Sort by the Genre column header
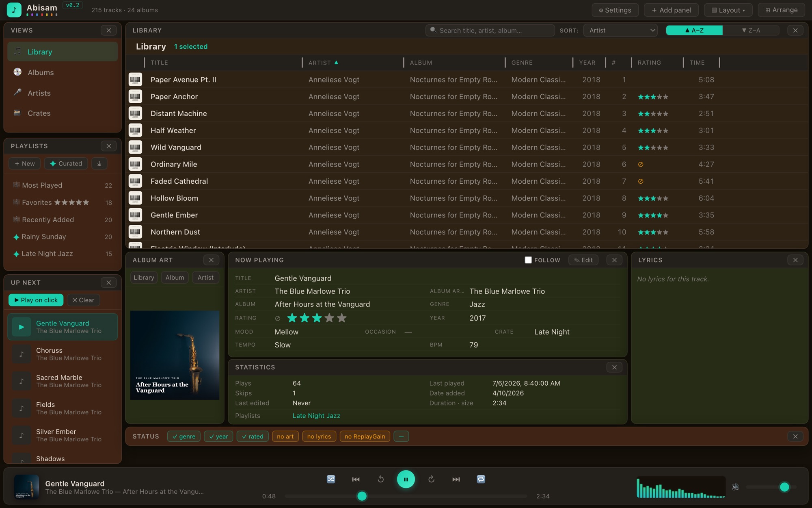Screen dimensions: 812x508 click(x=522, y=63)
